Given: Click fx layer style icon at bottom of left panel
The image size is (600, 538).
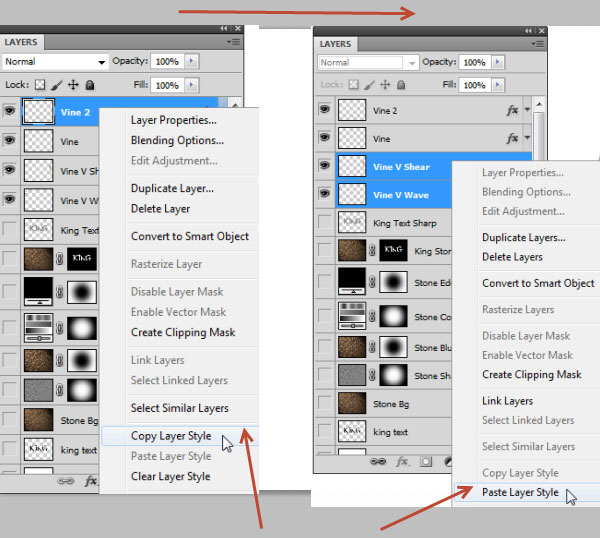Looking at the screenshot, I should pos(91,481).
